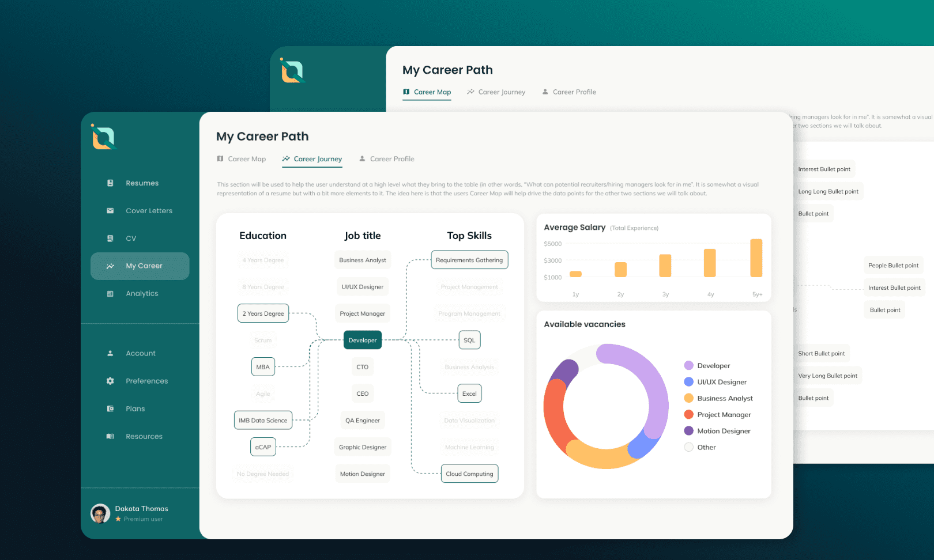The height and width of the screenshot is (560, 934).
Task: Click the Project Manager red legend swatch
Action: click(x=688, y=415)
